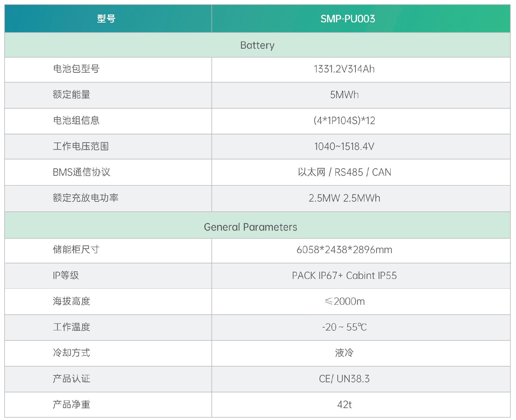This screenshot has height=420, width=516.
Task: Click the 型号 column header
Action: 106,19
